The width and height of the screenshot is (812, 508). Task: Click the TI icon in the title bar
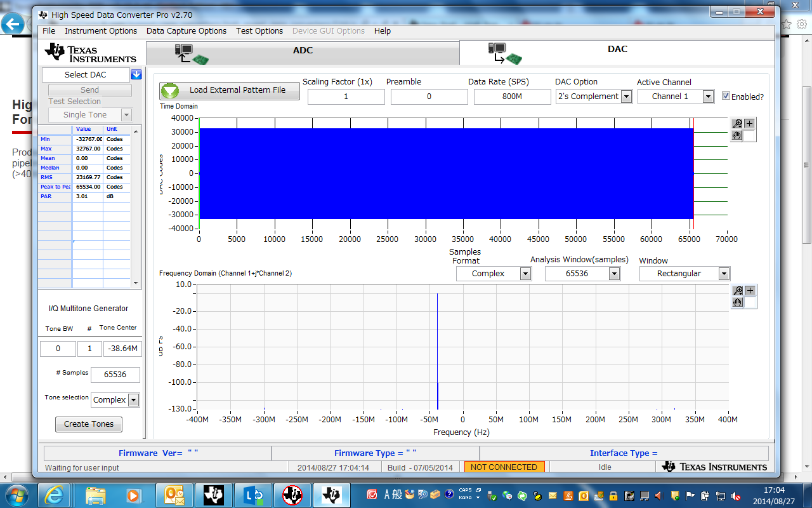click(43, 15)
